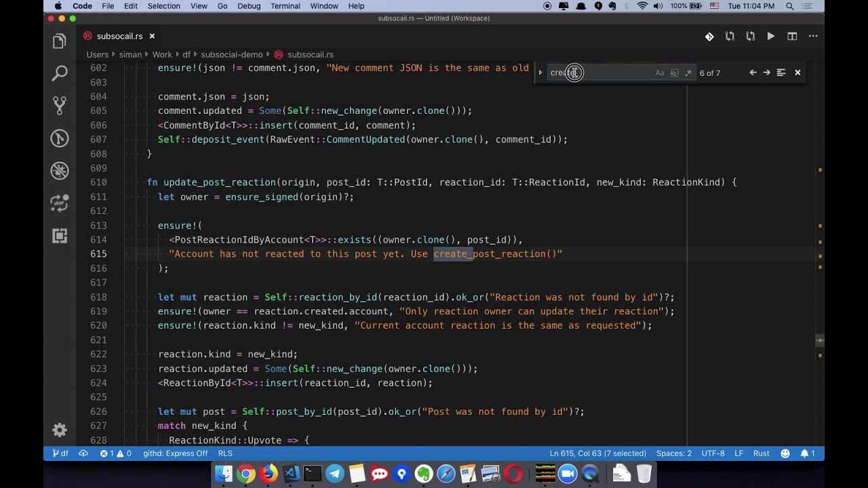The width and height of the screenshot is (868, 488).
Task: Open Telegram from the dock
Action: tap(335, 474)
